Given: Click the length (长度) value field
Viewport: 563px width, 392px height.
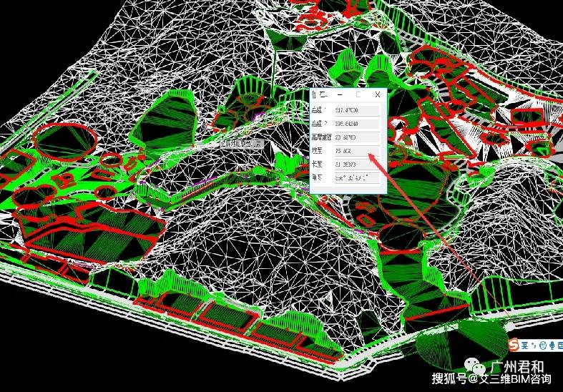Looking at the screenshot, I should click(357, 165).
